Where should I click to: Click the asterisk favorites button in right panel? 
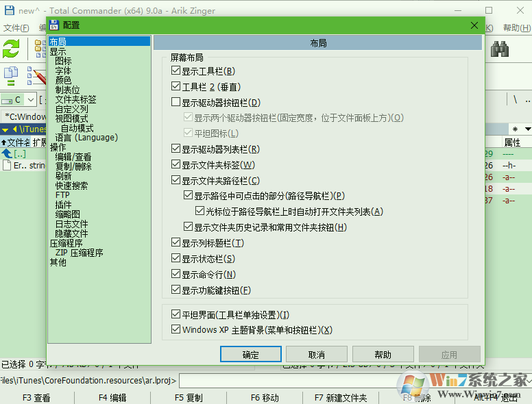click(515, 129)
